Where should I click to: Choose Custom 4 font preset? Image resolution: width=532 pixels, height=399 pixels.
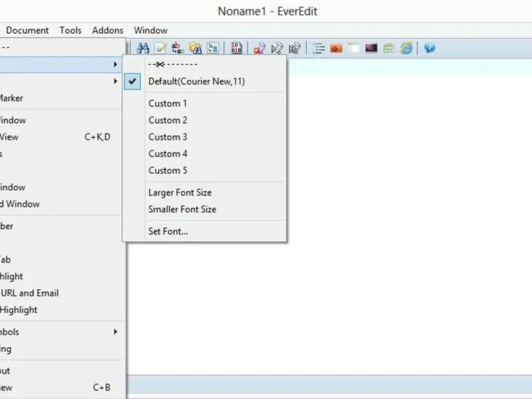pyautogui.click(x=205, y=154)
